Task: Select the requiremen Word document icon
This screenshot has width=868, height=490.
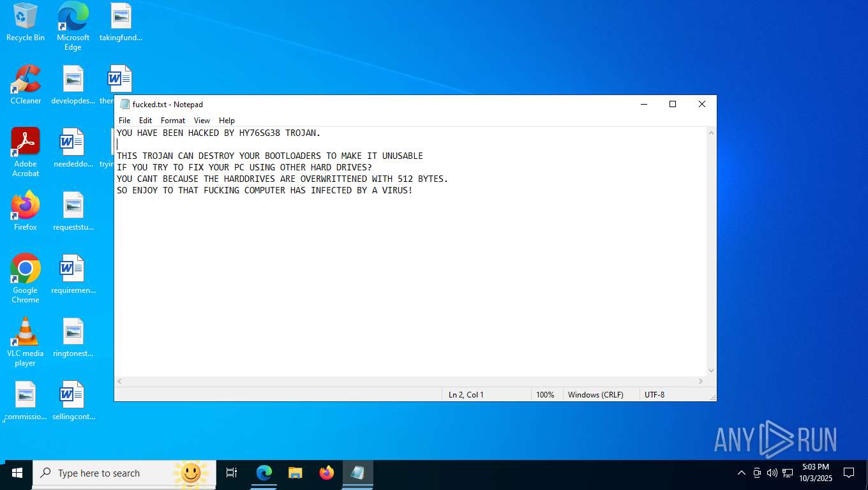Action: [73, 274]
